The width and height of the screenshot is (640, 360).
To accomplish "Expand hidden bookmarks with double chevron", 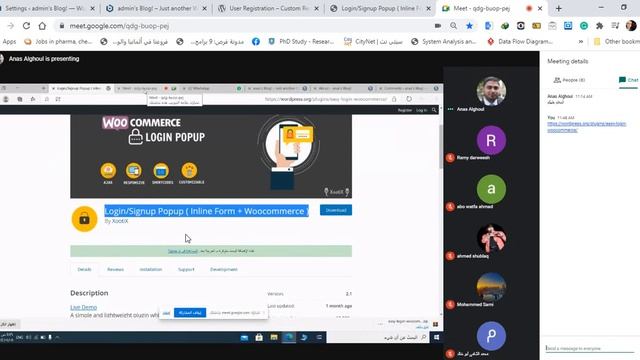I will (580, 42).
